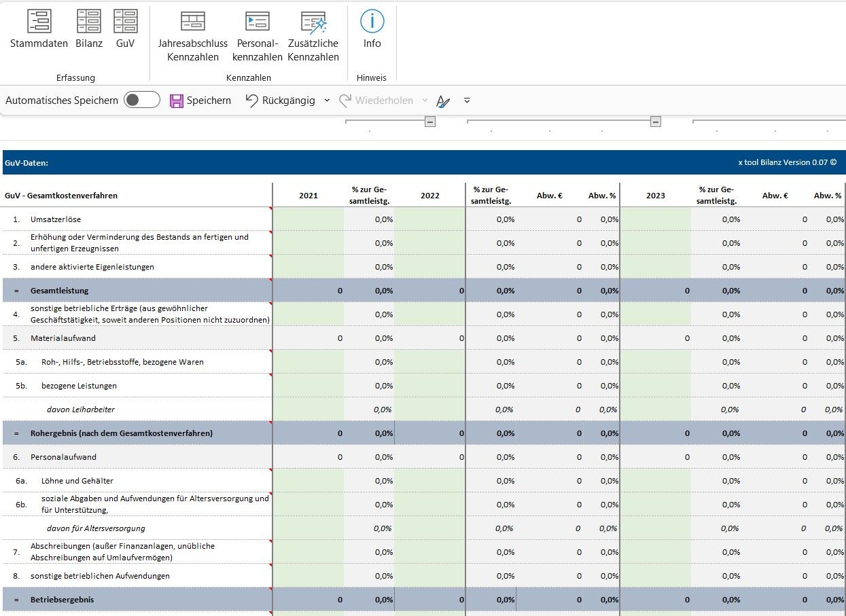Open the Rückgängig history dropdown arrow
The height and width of the screenshot is (616, 846).
pyautogui.click(x=327, y=101)
